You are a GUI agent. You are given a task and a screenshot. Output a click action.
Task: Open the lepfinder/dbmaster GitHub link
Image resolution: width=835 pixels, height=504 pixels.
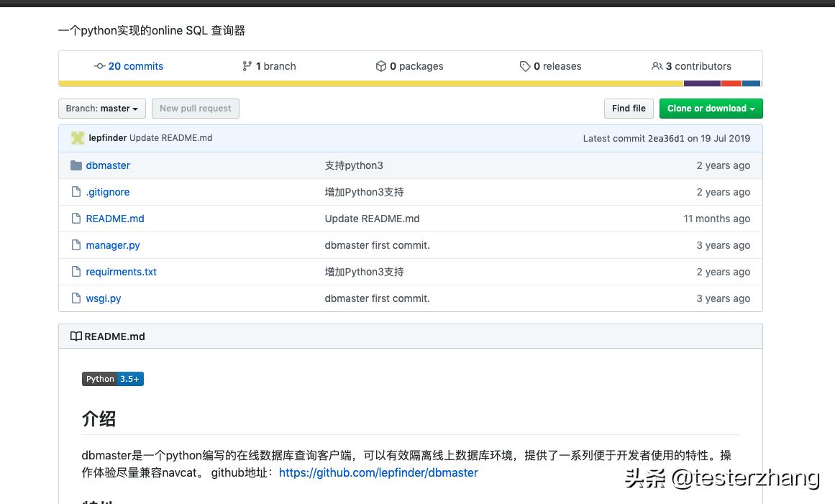[x=378, y=472]
